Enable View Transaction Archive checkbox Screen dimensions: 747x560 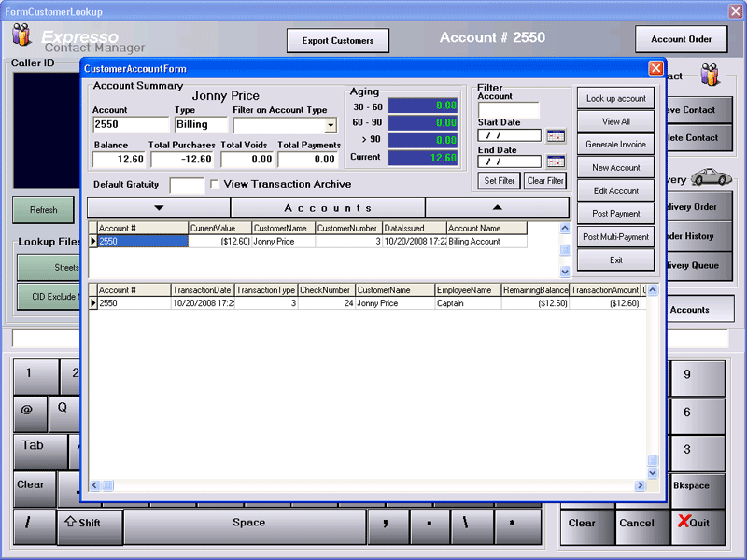tap(215, 184)
